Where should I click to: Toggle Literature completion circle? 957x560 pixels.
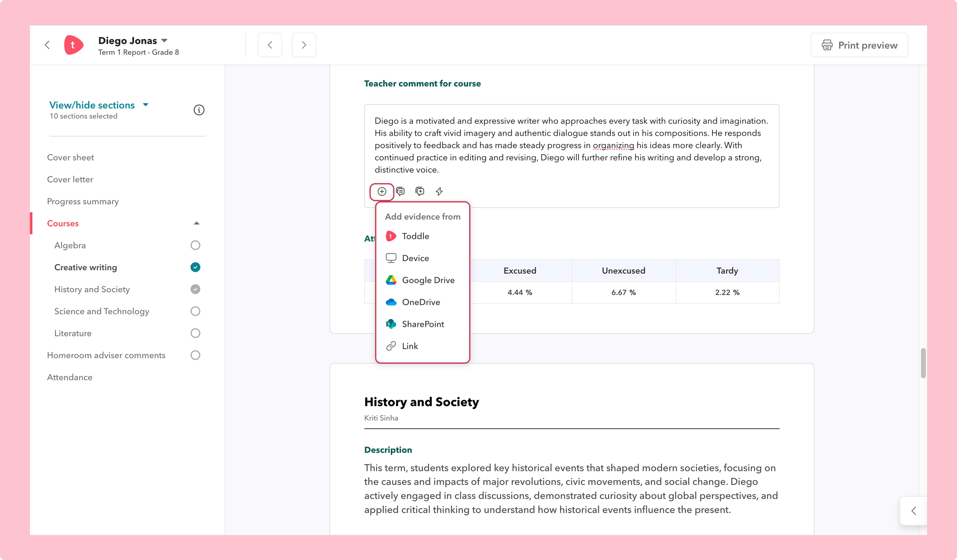click(x=195, y=333)
